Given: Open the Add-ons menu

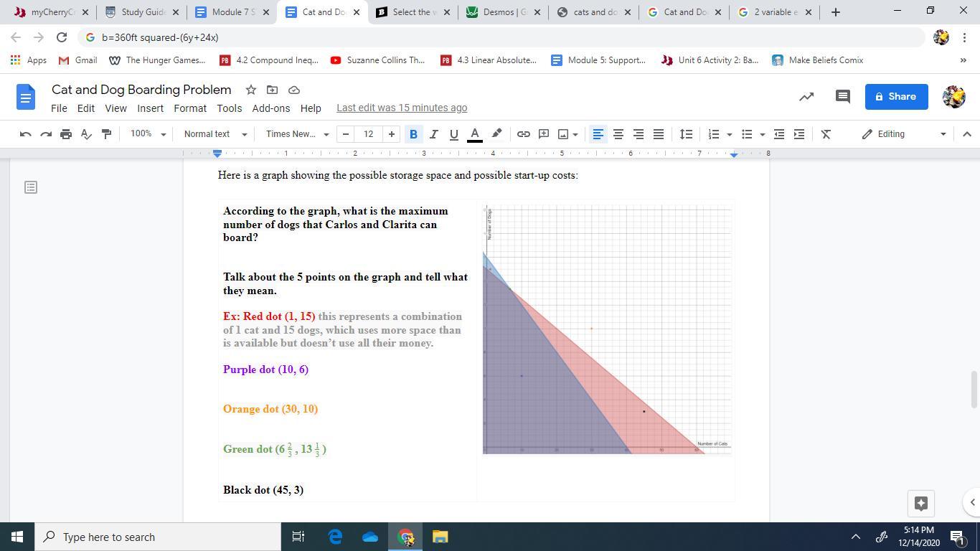Looking at the screenshot, I should pyautogui.click(x=271, y=108).
